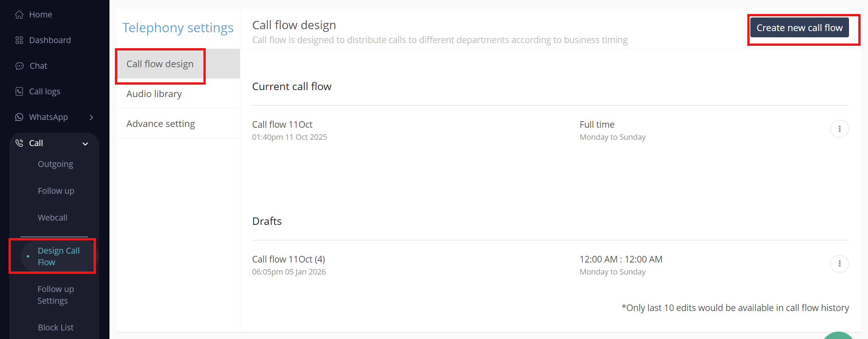This screenshot has width=868, height=339.
Task: Go to Outgoing calls in sidebar
Action: (x=56, y=164)
